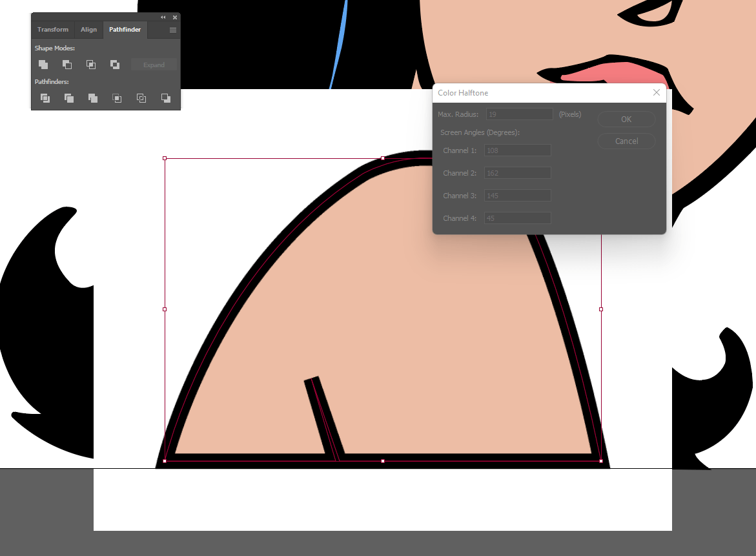Open the Pathfinder panel flyout menu
The image size is (756, 556).
point(172,30)
